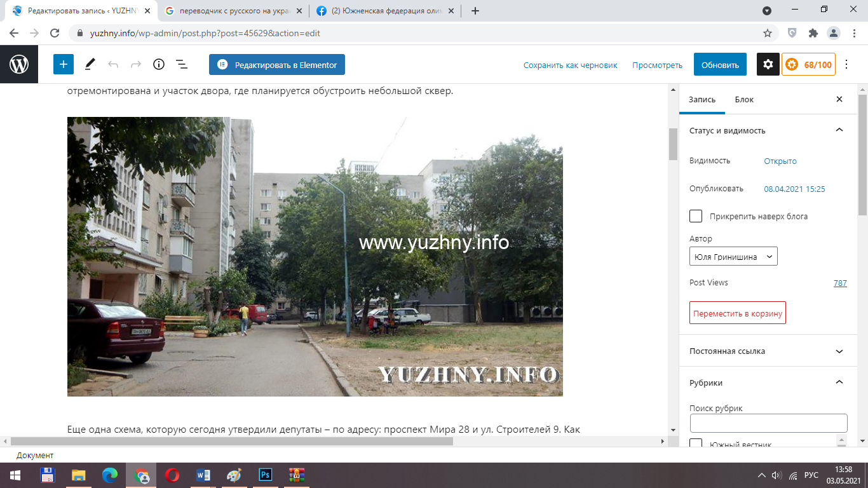868x488 pixels.
Task: Close the settings sidebar panel
Action: pyautogui.click(x=839, y=99)
